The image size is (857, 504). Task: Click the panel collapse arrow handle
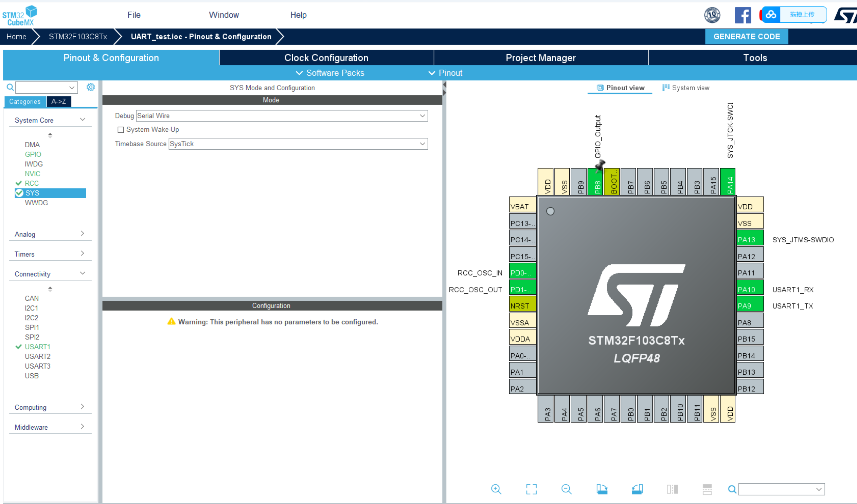click(x=444, y=88)
